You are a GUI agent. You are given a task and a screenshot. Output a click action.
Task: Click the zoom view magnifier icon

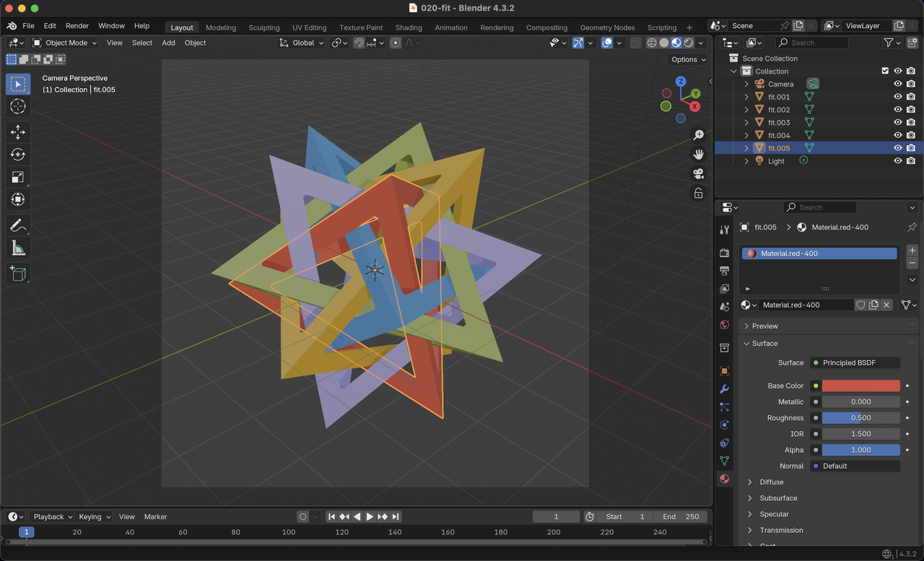[698, 135]
